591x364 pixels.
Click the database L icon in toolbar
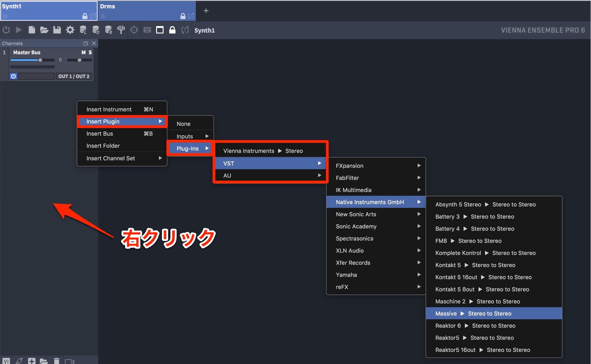pos(83,30)
